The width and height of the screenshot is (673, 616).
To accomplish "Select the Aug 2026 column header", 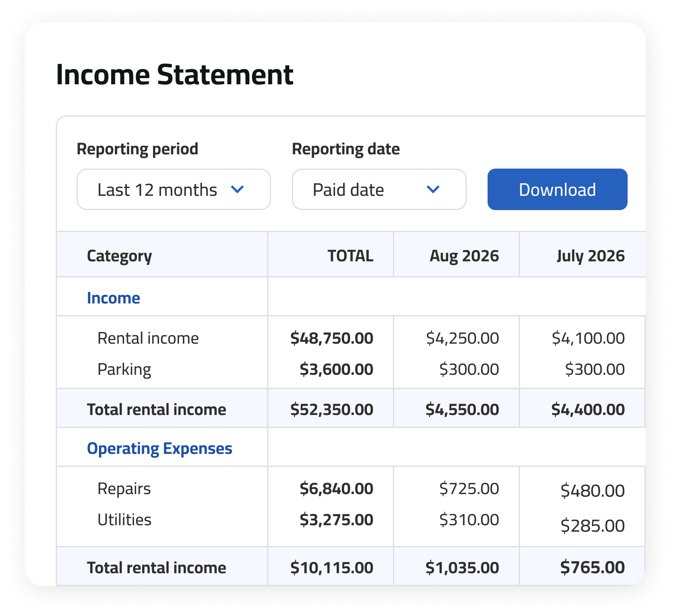I will point(464,256).
